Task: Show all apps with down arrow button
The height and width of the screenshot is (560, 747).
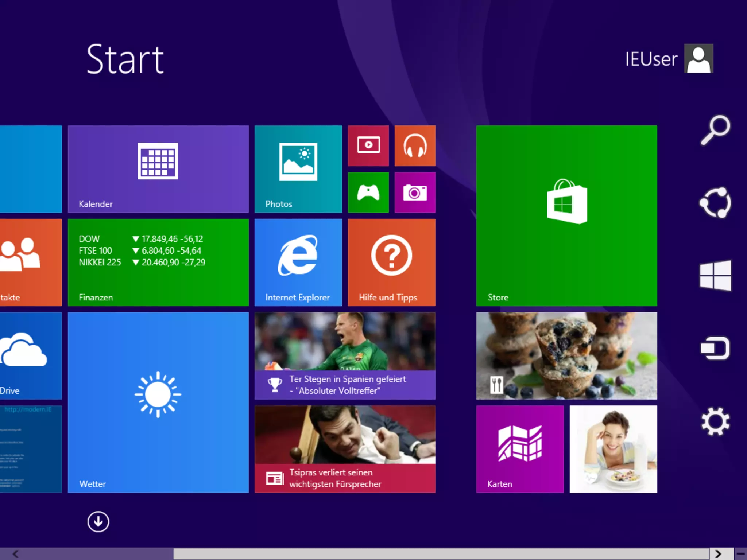Action: [98, 522]
